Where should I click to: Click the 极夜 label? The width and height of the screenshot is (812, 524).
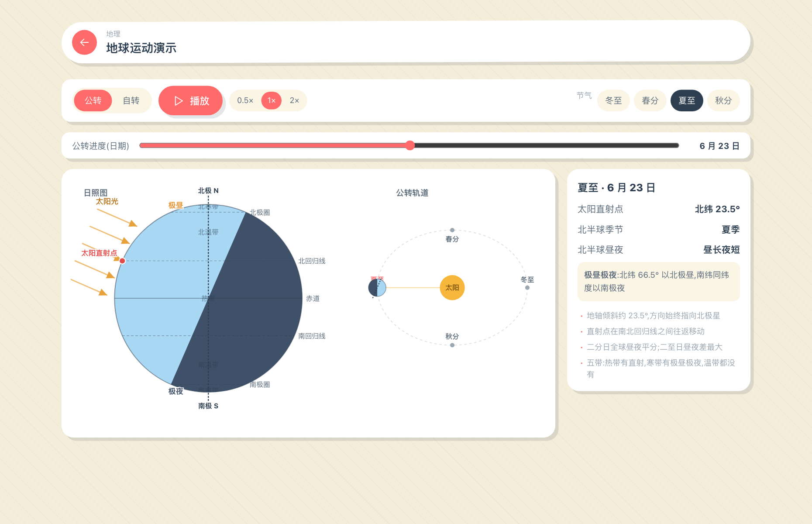pos(175,391)
